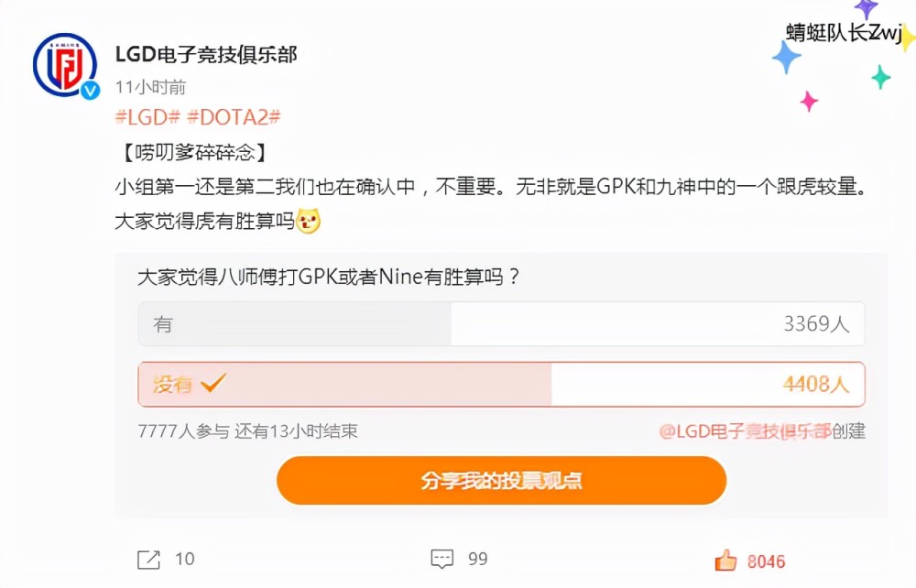The width and height of the screenshot is (916, 588).
Task: Click the 11小时前 post timestamp
Action: pos(150,87)
